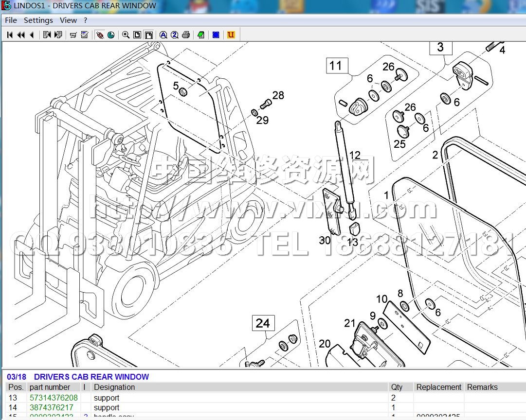Click the globe icon in toolbar

point(111,35)
